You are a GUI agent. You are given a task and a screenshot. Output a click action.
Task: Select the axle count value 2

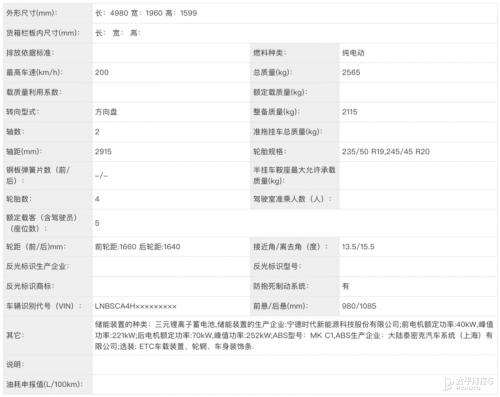pos(97,132)
